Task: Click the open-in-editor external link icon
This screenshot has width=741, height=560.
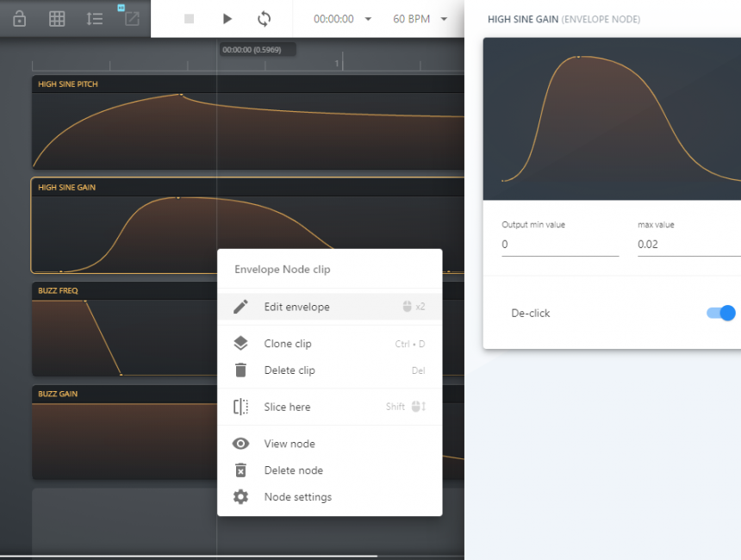Action: click(x=131, y=18)
